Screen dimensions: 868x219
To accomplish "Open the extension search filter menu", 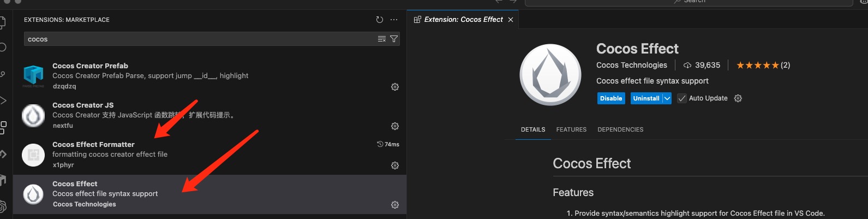I will point(393,39).
